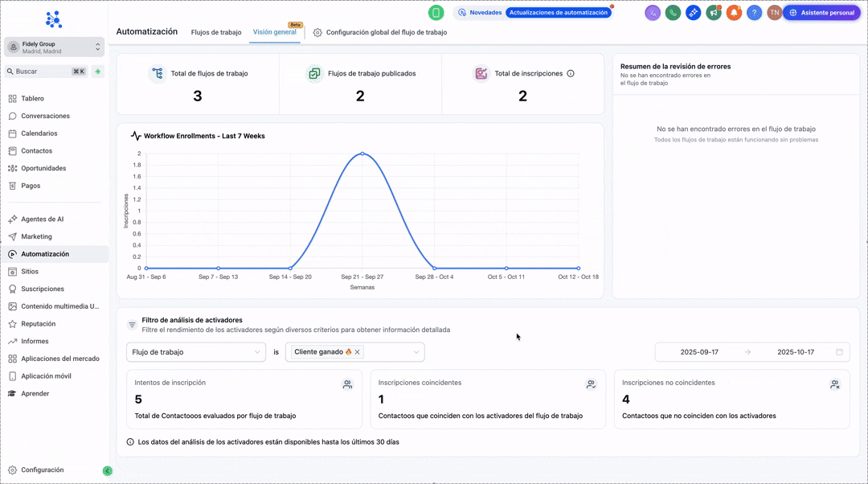Click info icon beside Total de inscripciones

pyautogui.click(x=571, y=73)
